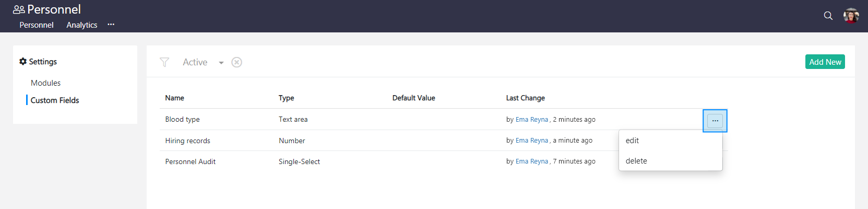This screenshot has width=868, height=209.
Task: Select Custom Fields in the settings sidebar
Action: [55, 100]
